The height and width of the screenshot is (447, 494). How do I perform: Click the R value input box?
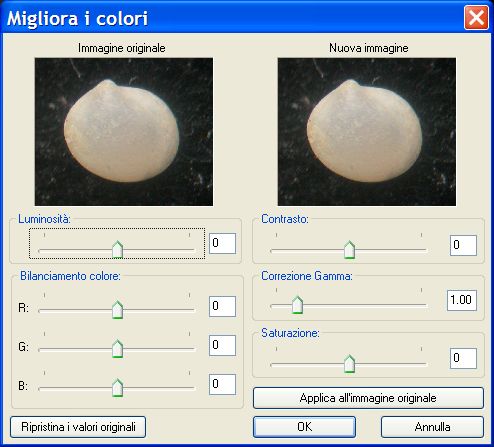[222, 306]
